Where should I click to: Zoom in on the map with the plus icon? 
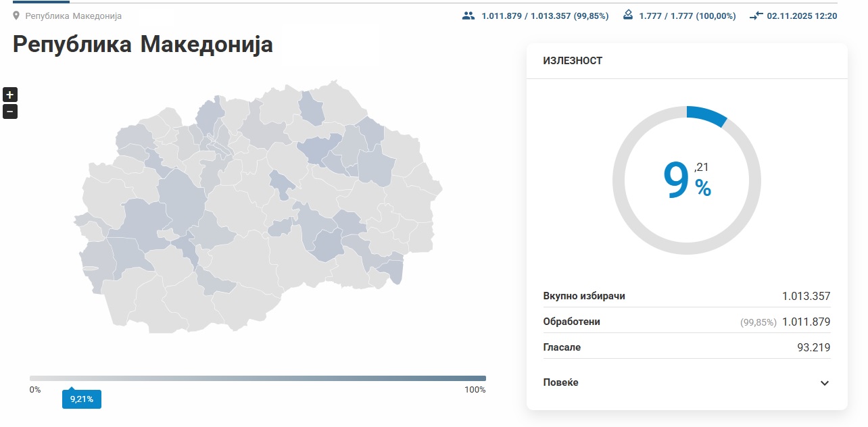9,95
